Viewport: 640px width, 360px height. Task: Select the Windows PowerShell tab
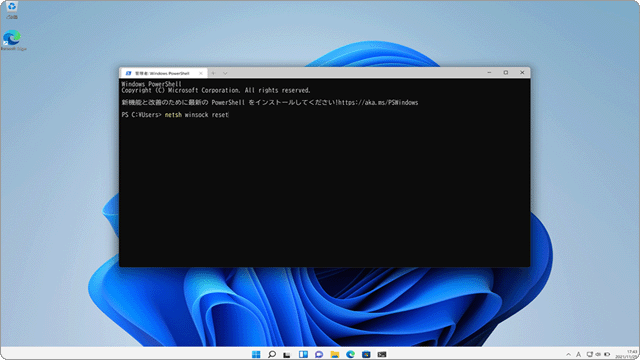coord(163,73)
